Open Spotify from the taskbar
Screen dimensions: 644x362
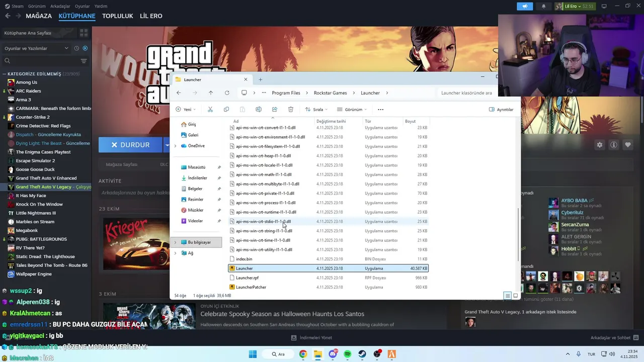[x=348, y=354]
